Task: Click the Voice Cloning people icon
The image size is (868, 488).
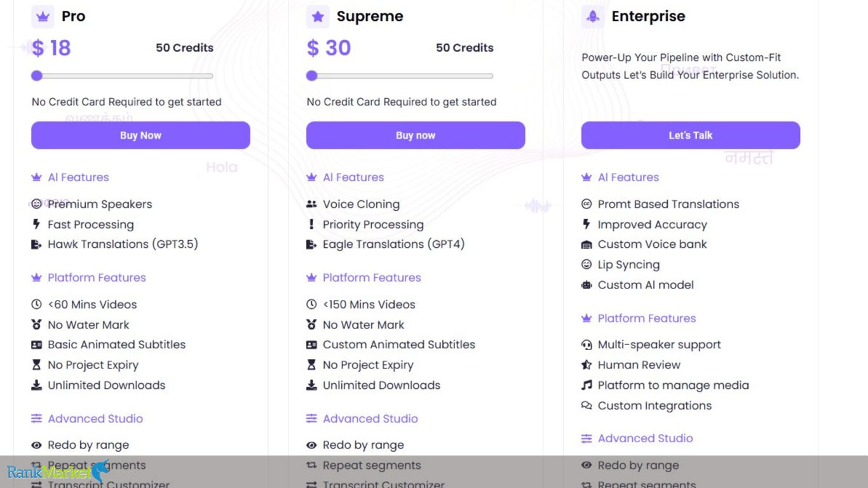Action: pyautogui.click(x=311, y=205)
